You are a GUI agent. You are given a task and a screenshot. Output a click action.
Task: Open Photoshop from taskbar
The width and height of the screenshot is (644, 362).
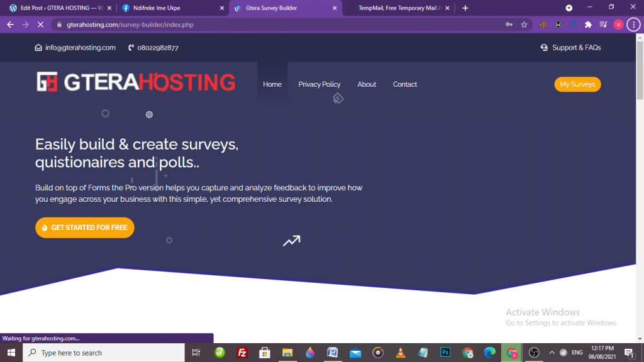tap(445, 353)
